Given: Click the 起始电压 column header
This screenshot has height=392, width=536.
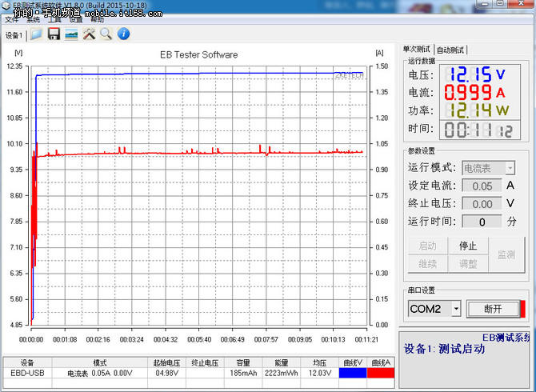Looking at the screenshot, I should pyautogui.click(x=167, y=362).
